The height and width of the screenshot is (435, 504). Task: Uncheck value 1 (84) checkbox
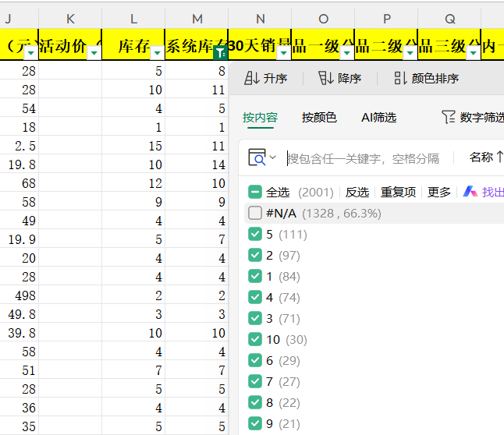[255, 276]
